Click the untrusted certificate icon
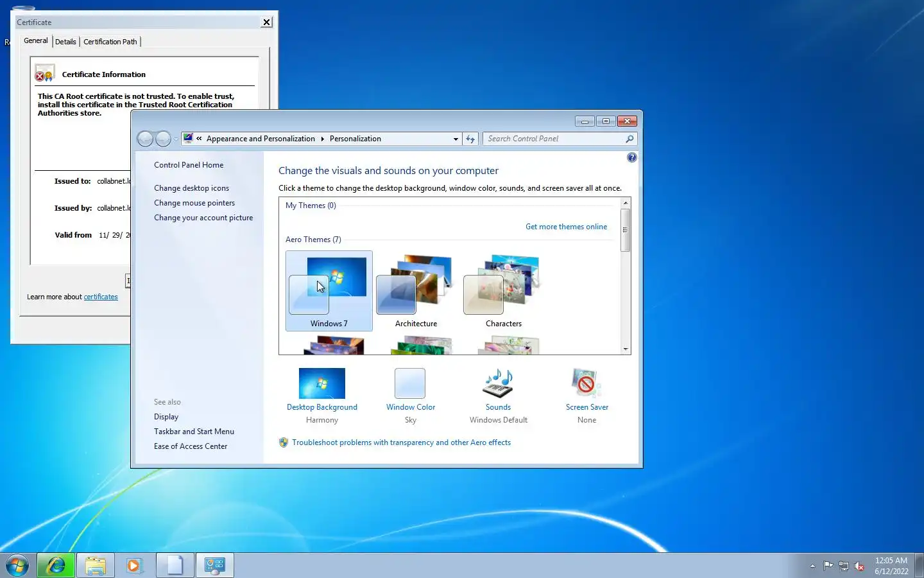This screenshot has width=924, height=578. pyautogui.click(x=45, y=74)
